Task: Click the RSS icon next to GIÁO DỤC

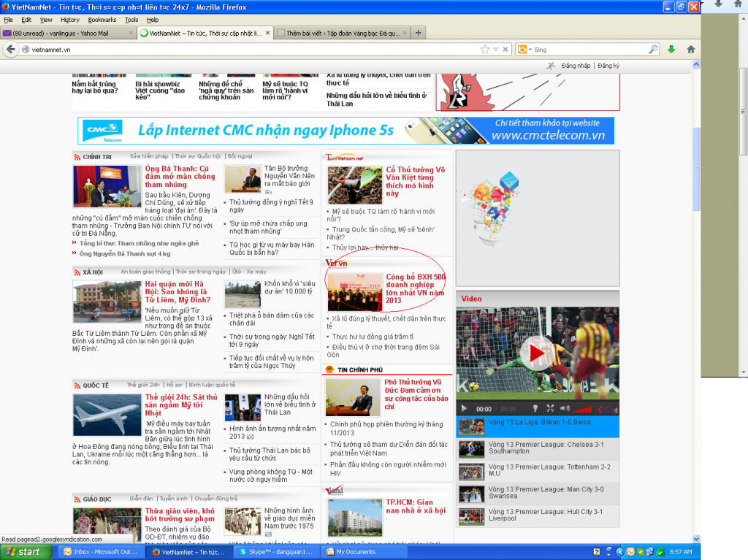Action: click(x=77, y=499)
